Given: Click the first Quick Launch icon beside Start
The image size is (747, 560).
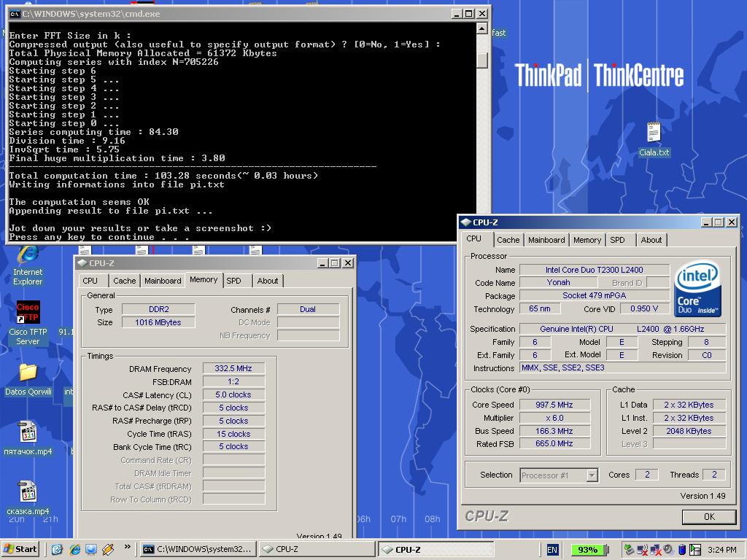Looking at the screenshot, I should point(57,549).
